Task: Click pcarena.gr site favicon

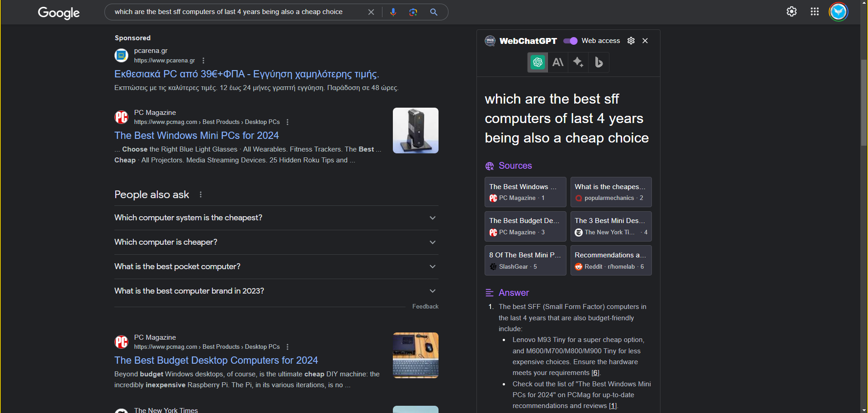Action: (x=121, y=55)
